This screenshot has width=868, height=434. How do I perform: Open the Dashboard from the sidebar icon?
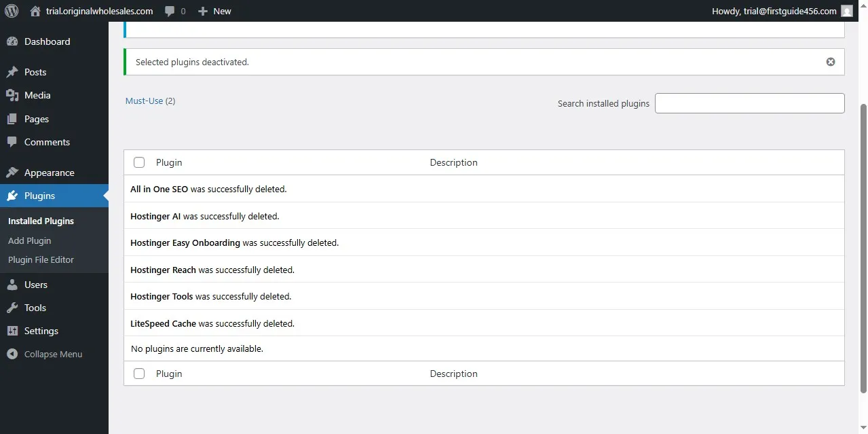click(14, 41)
